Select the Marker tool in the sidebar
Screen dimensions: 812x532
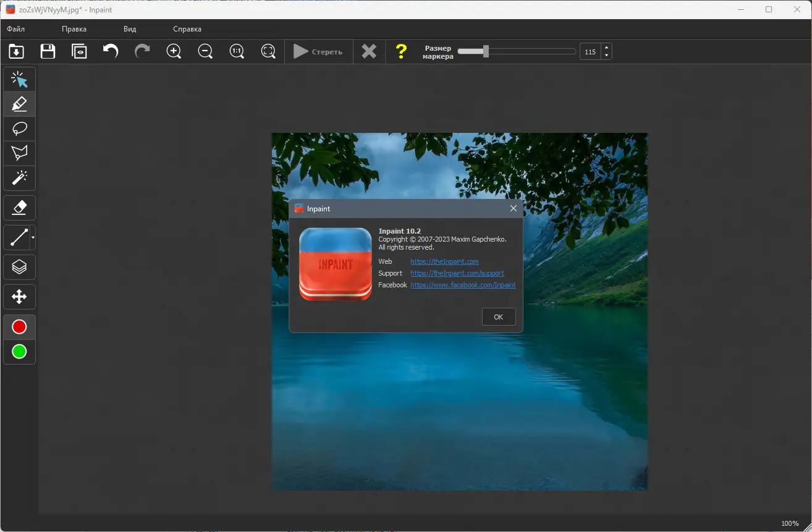(x=19, y=104)
